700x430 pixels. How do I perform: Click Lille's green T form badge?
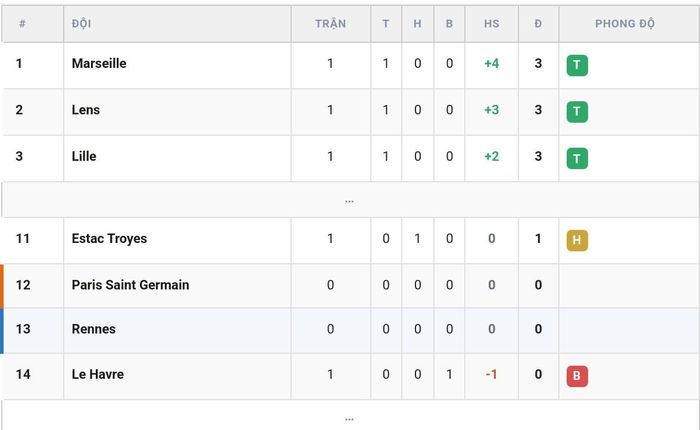(577, 158)
